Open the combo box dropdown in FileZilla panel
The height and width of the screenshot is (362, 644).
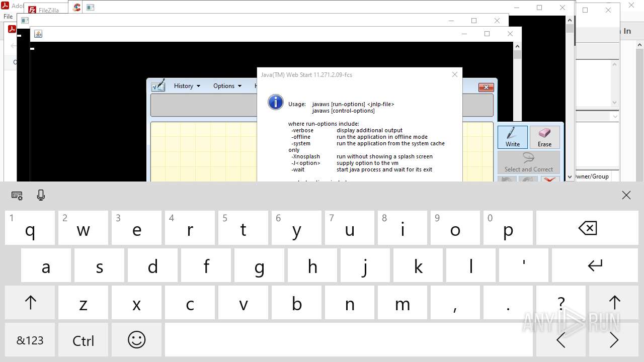(614, 116)
